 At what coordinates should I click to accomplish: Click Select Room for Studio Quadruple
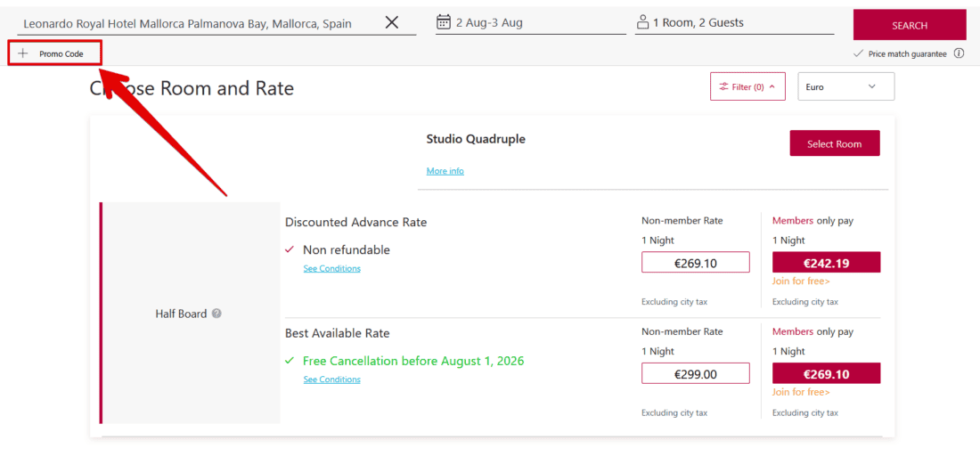coord(835,143)
